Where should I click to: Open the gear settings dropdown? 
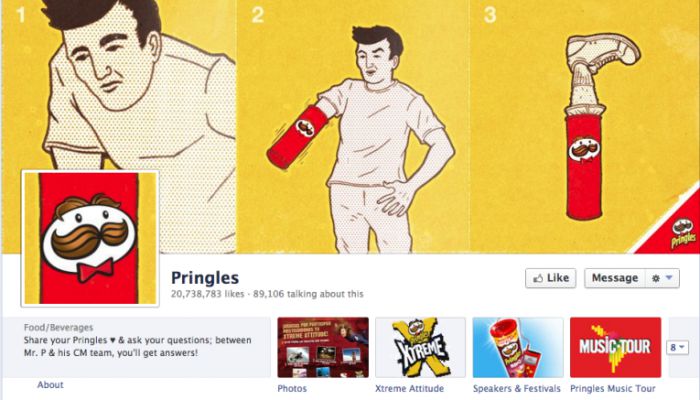pos(660,277)
